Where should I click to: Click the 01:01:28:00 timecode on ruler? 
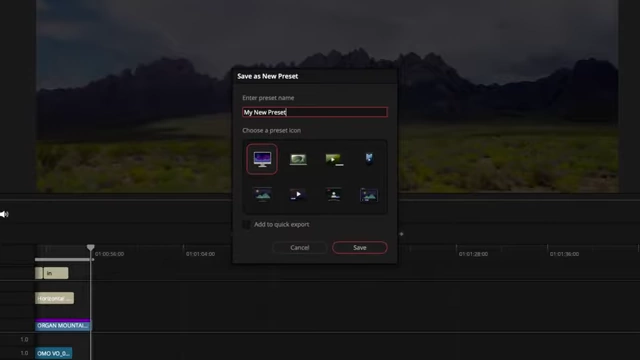[473, 254]
